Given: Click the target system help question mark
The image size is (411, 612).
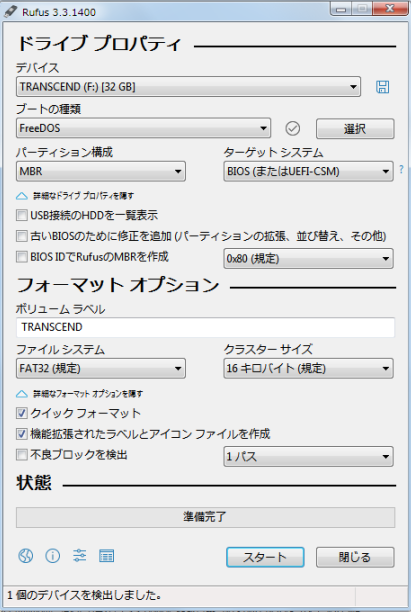Looking at the screenshot, I should point(401,169).
